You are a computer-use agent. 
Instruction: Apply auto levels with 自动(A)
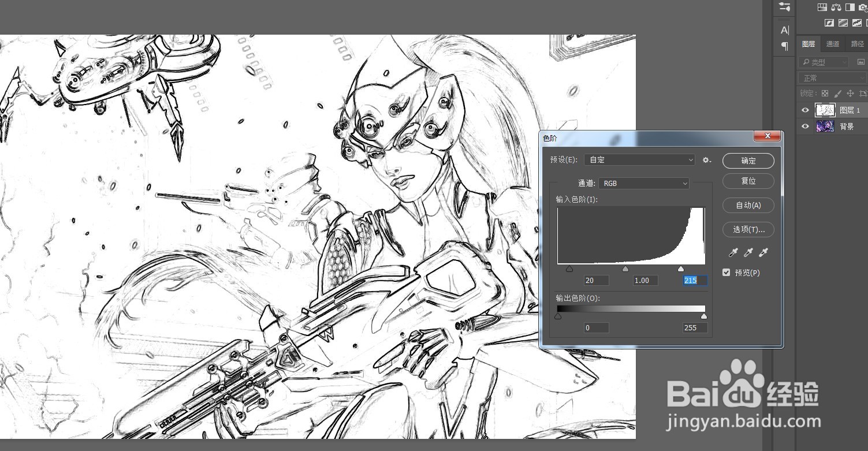point(748,205)
